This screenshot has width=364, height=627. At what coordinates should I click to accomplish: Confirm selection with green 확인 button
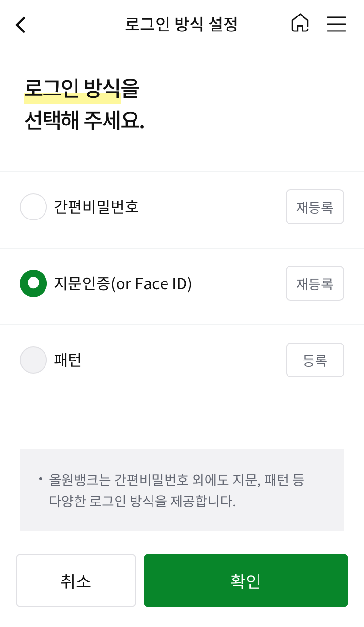(246, 580)
